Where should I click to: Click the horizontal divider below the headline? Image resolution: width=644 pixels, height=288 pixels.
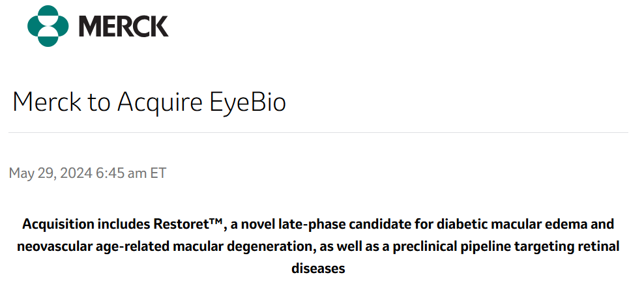[318, 133]
